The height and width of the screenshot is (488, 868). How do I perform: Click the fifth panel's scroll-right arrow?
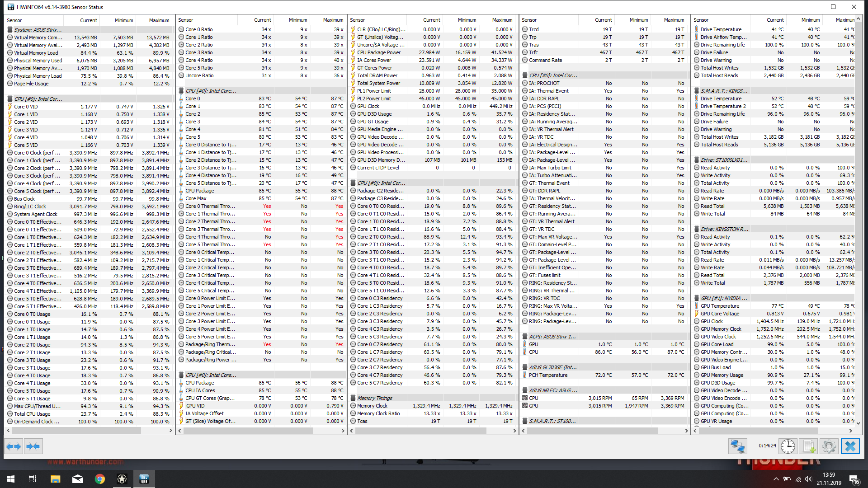tap(851, 431)
